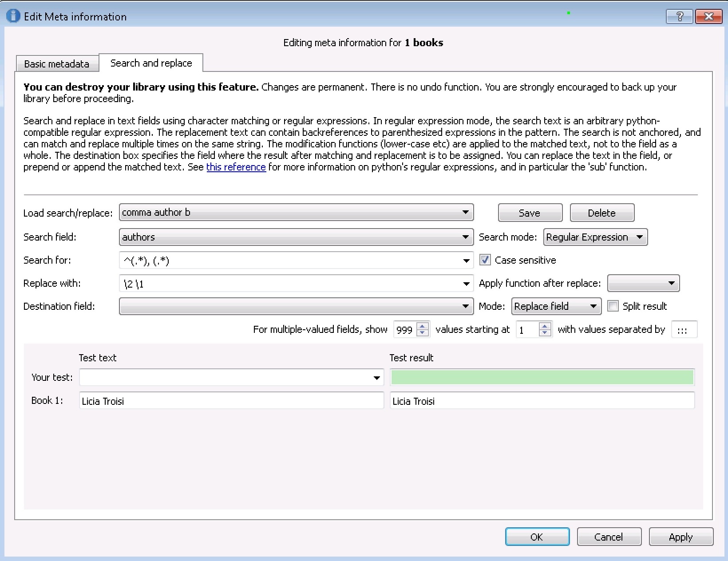Image resolution: width=728 pixels, height=561 pixels.
Task: Click the Edit Meta information title icon
Action: click(13, 16)
